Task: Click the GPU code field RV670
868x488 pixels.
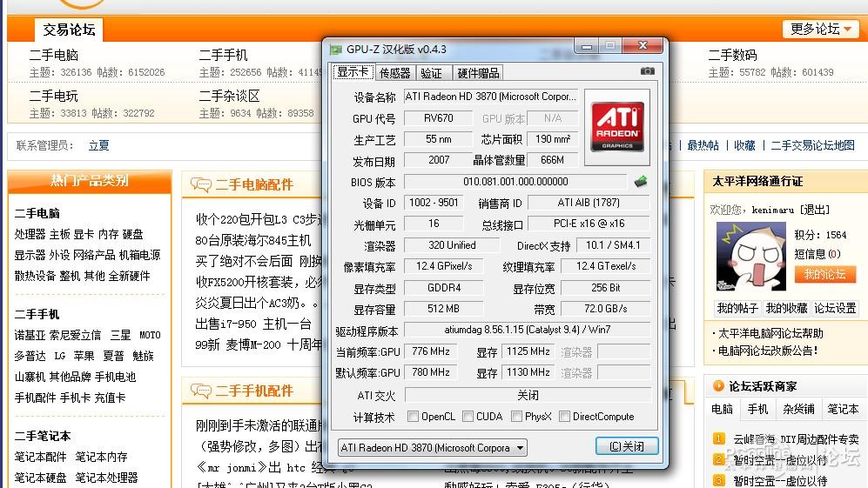Action: [438, 118]
